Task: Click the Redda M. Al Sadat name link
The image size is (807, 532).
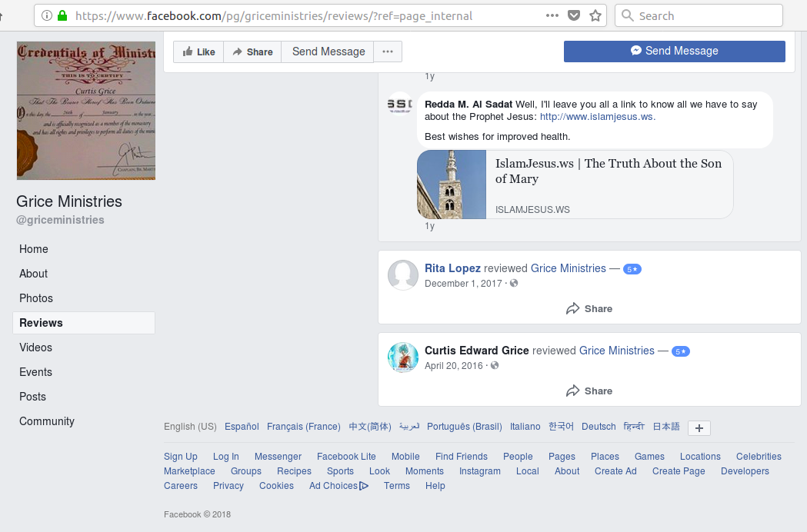Action: pyautogui.click(x=469, y=105)
